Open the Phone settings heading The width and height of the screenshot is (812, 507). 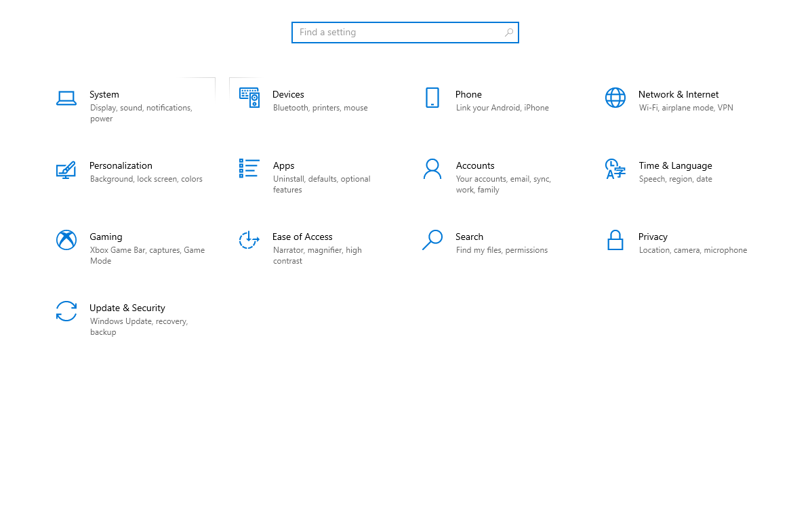click(468, 94)
